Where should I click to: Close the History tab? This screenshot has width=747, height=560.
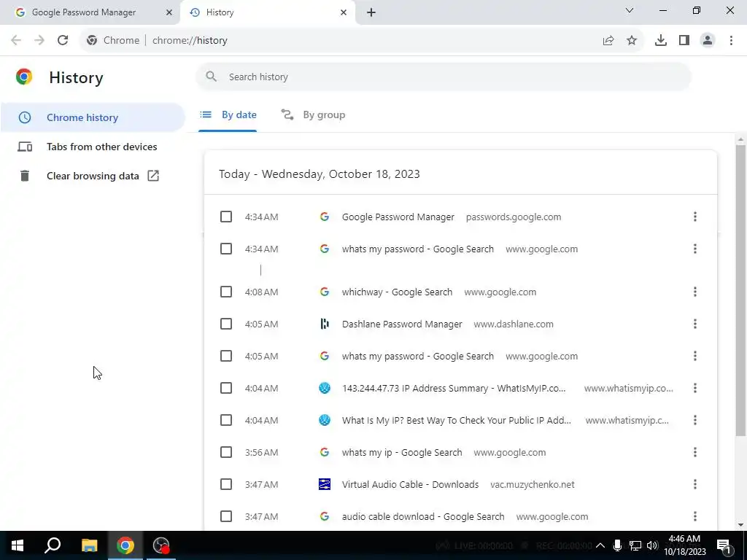click(344, 12)
